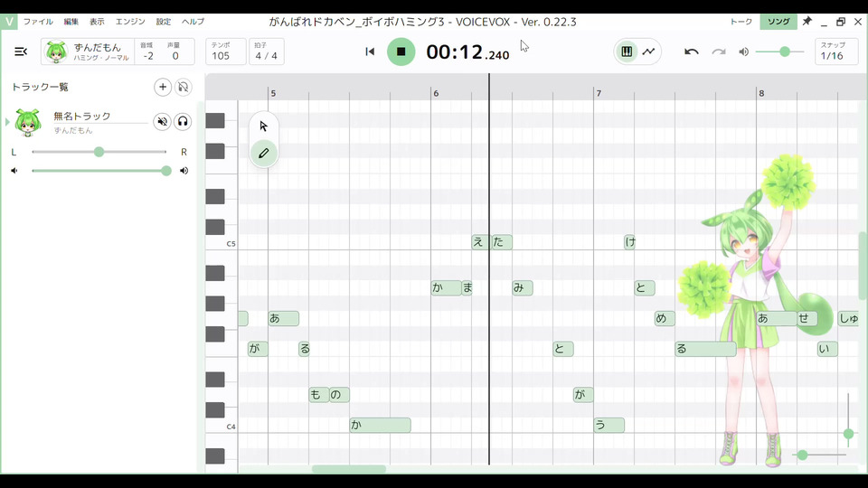Select the え note at C5
Viewport: 868px width, 488px height.
479,242
